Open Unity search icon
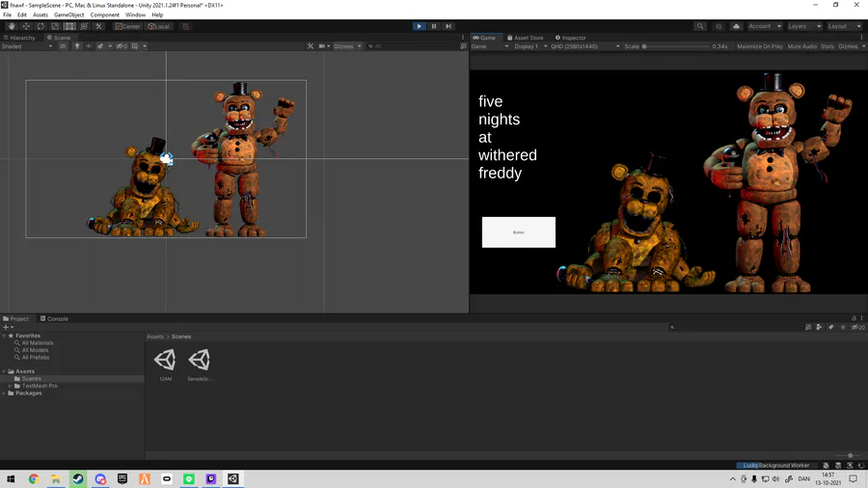Screen dimensions: 868x488 [x=700, y=26]
